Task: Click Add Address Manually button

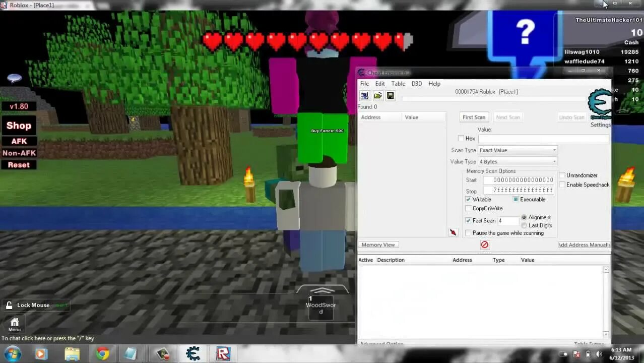Action: pos(585,245)
